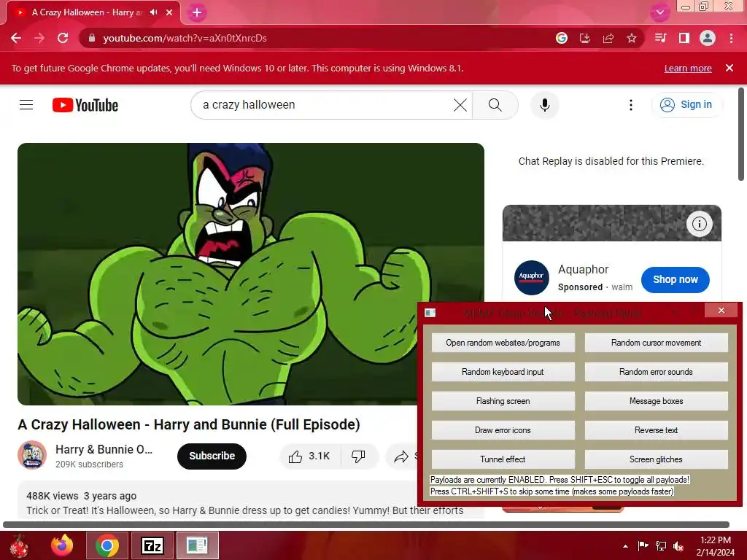
Task: Bookmark this page with the star icon
Action: [632, 38]
